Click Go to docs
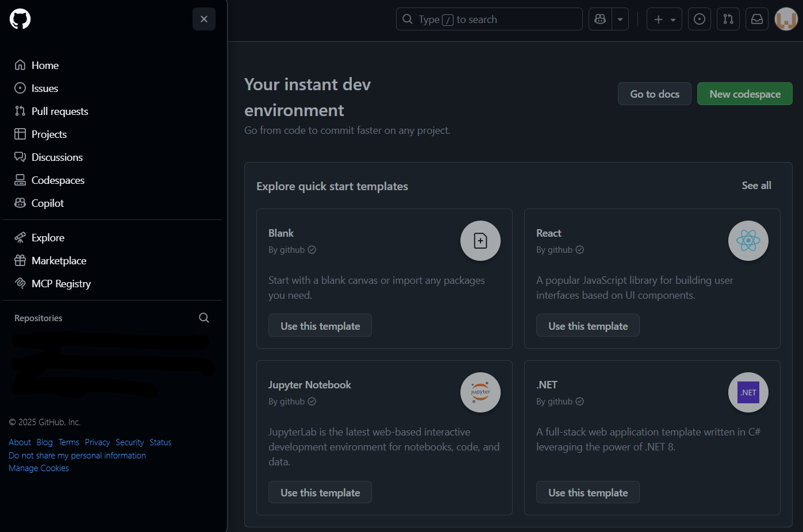Screen dimensions: 803x532 [x=654, y=93]
